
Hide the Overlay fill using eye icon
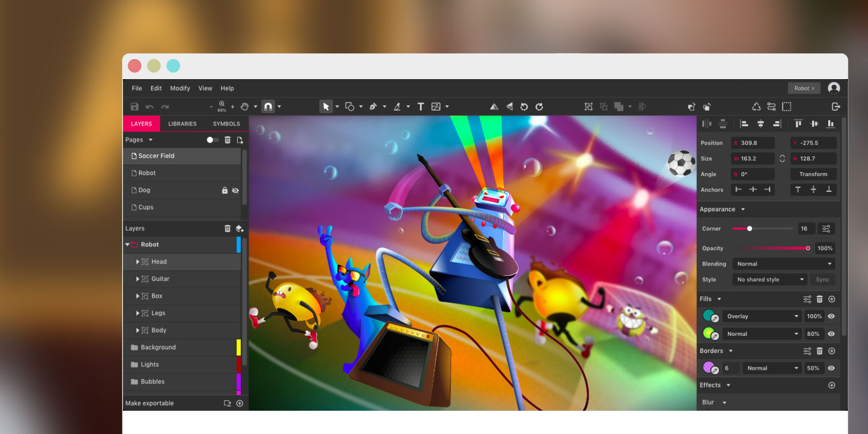pos(831,316)
